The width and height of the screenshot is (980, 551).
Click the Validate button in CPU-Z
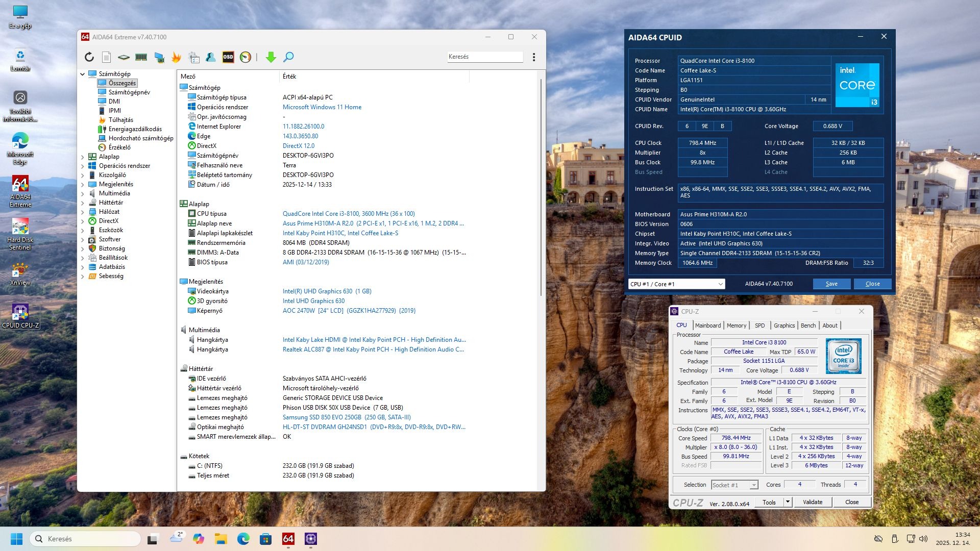click(812, 502)
